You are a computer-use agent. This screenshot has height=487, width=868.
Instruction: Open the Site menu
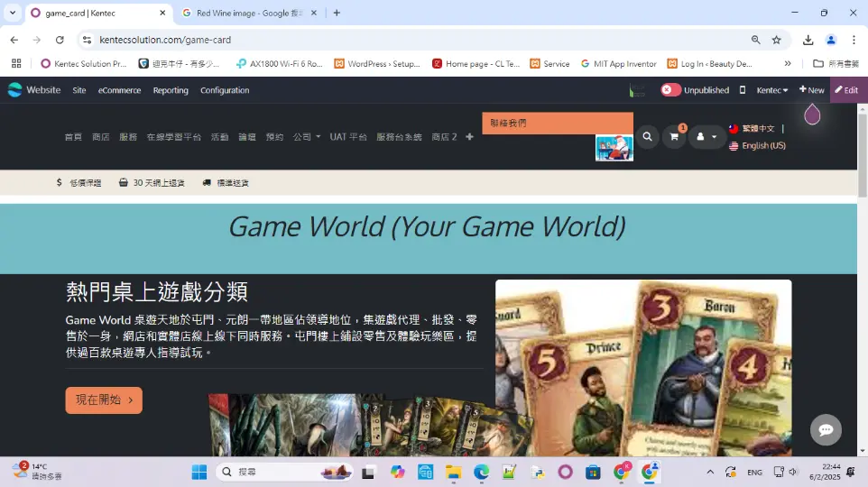79,90
